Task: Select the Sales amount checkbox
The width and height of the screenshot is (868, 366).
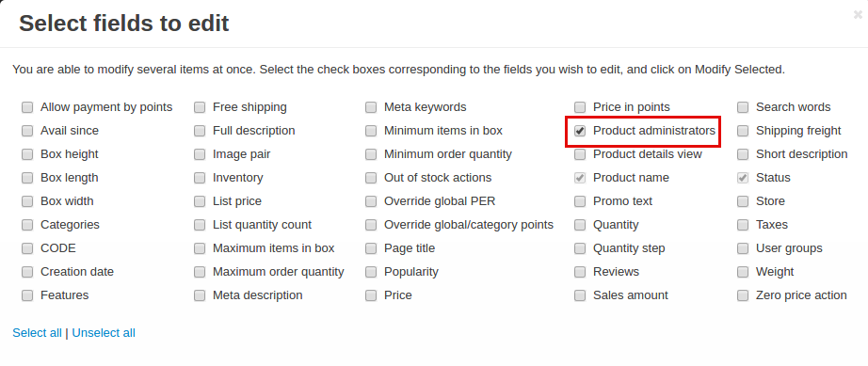Action: 580,295
